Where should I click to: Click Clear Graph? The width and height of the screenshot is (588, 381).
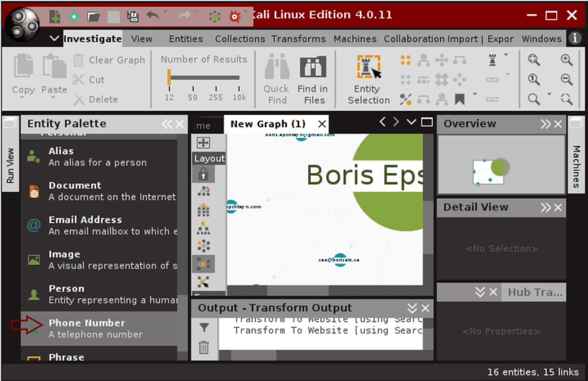[x=109, y=60]
